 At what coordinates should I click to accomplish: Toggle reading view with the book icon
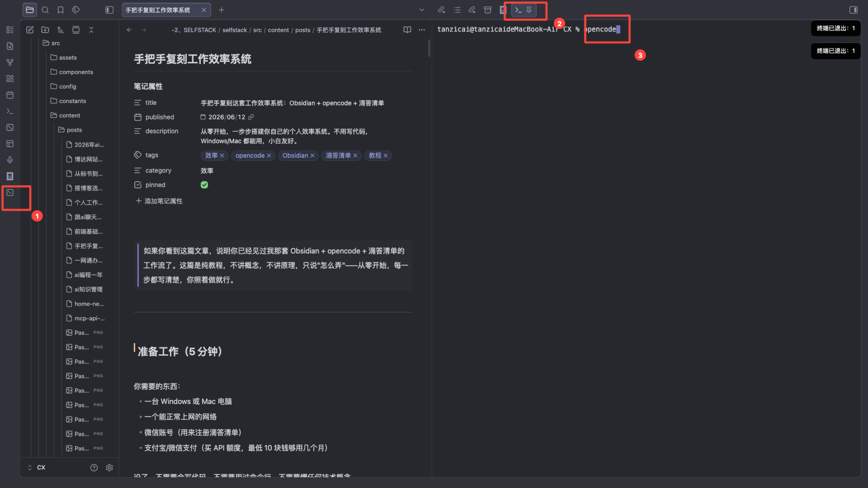click(x=407, y=30)
